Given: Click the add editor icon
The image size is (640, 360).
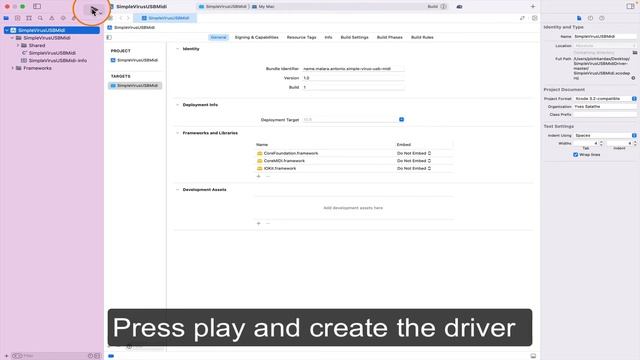Looking at the screenshot, I should (534, 18).
